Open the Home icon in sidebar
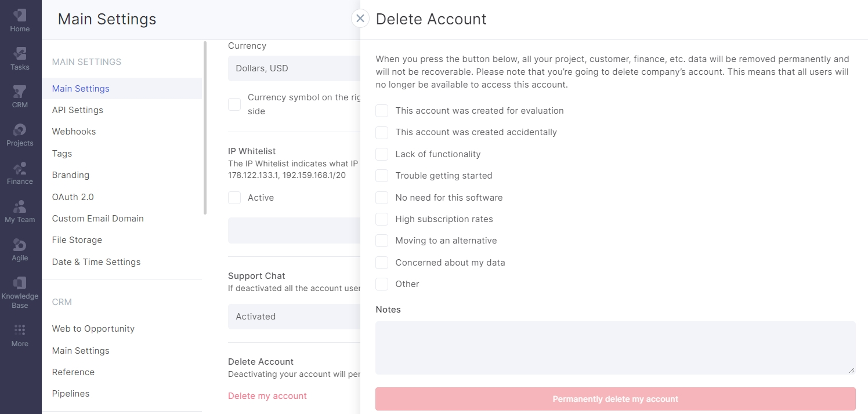Image resolution: width=868 pixels, height=414 pixels. pos(20,20)
